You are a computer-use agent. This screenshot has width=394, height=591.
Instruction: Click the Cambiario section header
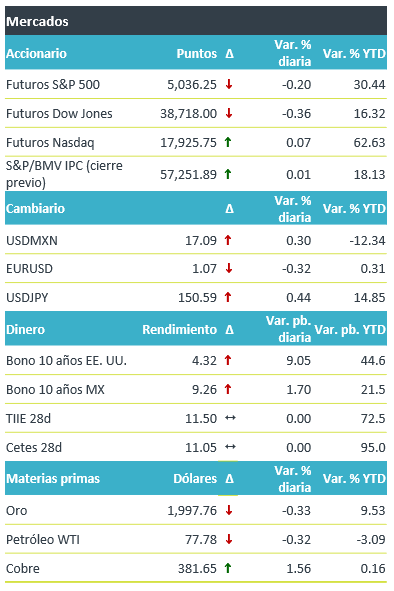click(35, 208)
